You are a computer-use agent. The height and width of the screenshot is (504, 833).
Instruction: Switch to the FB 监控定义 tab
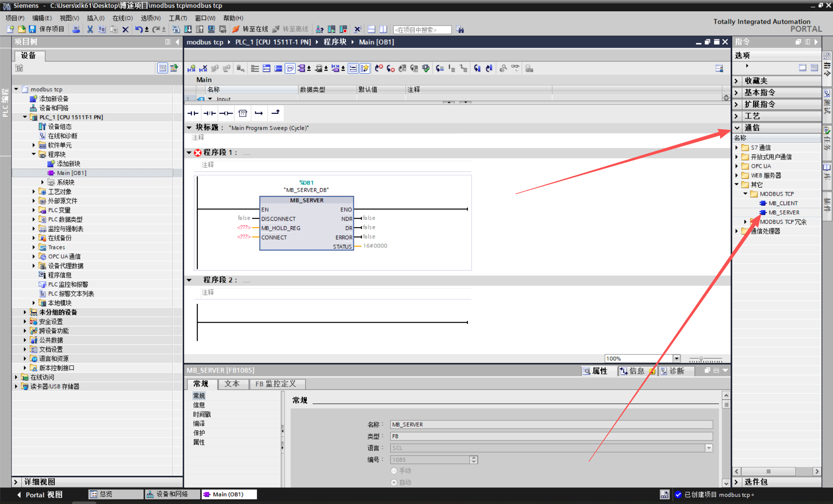(x=275, y=384)
